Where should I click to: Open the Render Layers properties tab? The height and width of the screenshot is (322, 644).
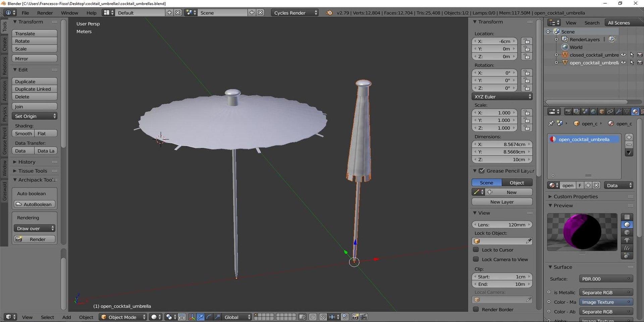(x=576, y=112)
